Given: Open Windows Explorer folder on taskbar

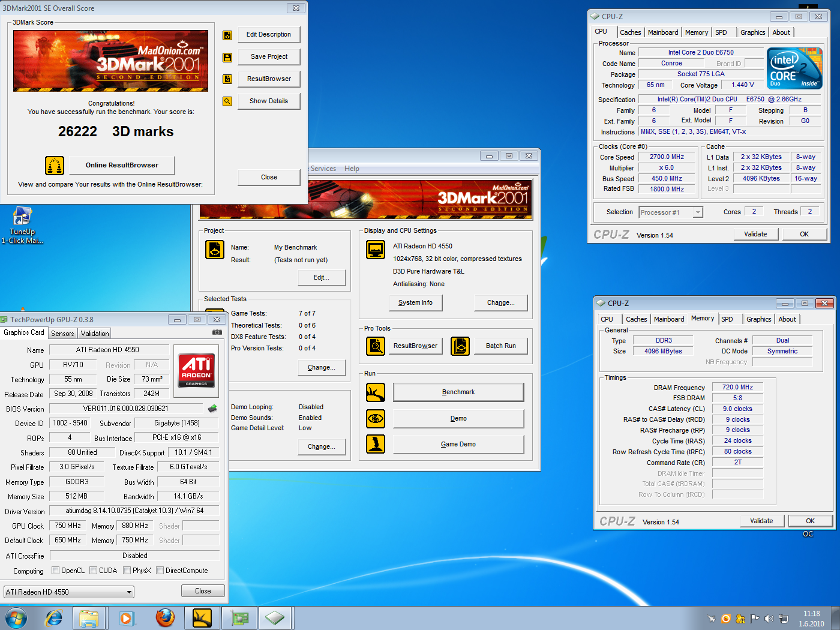Looking at the screenshot, I should (89, 617).
